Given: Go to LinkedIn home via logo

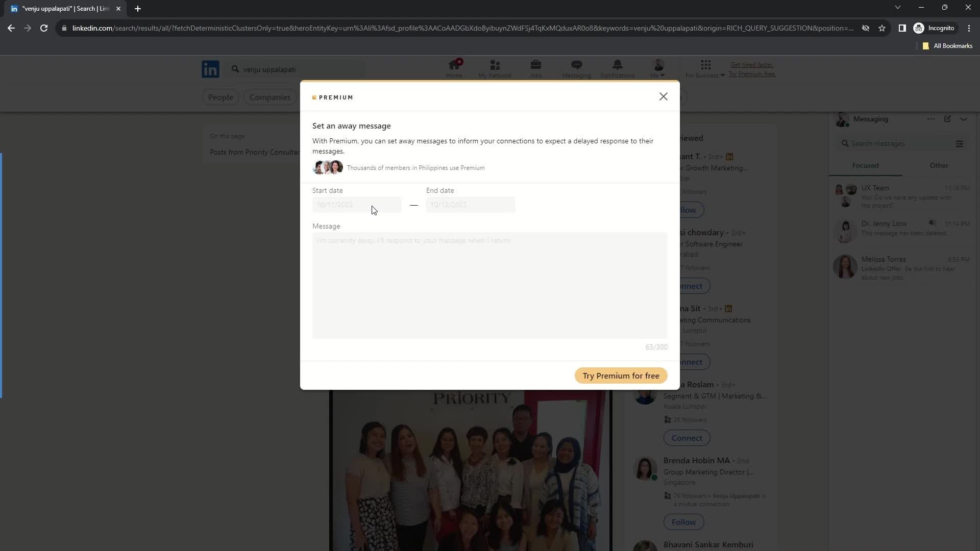Looking at the screenshot, I should [210, 69].
